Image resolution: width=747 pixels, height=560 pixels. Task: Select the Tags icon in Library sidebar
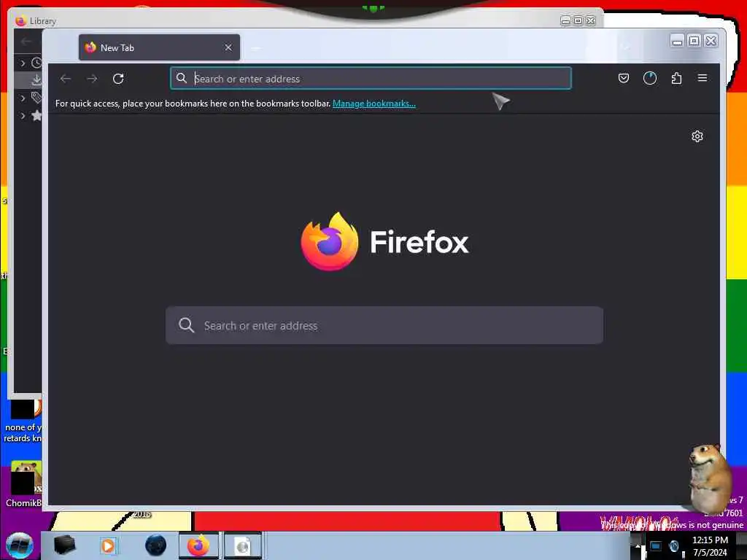pos(36,98)
